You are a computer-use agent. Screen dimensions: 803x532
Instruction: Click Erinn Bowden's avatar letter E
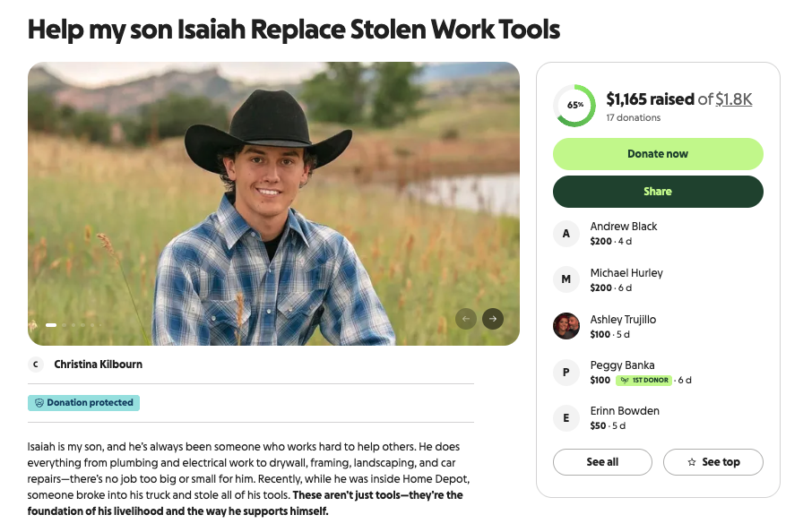point(566,417)
